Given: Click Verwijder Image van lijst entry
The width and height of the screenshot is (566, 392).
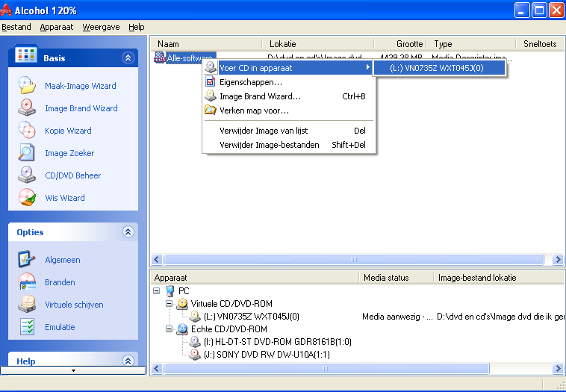Looking at the screenshot, I should pyautogui.click(x=265, y=131).
